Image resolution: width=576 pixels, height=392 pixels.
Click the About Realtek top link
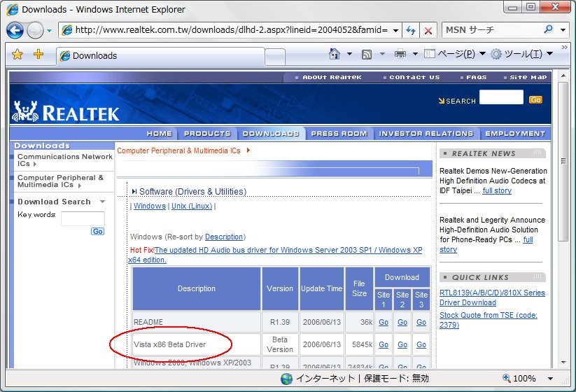[x=332, y=77]
